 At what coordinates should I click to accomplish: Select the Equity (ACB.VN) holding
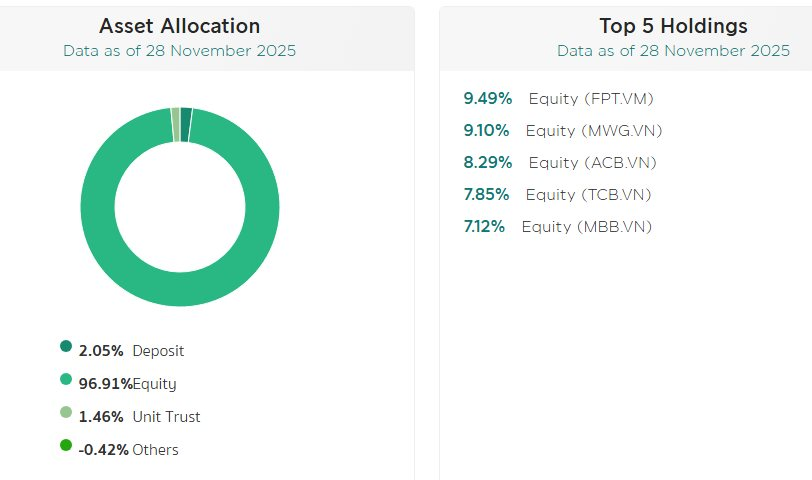(x=592, y=162)
